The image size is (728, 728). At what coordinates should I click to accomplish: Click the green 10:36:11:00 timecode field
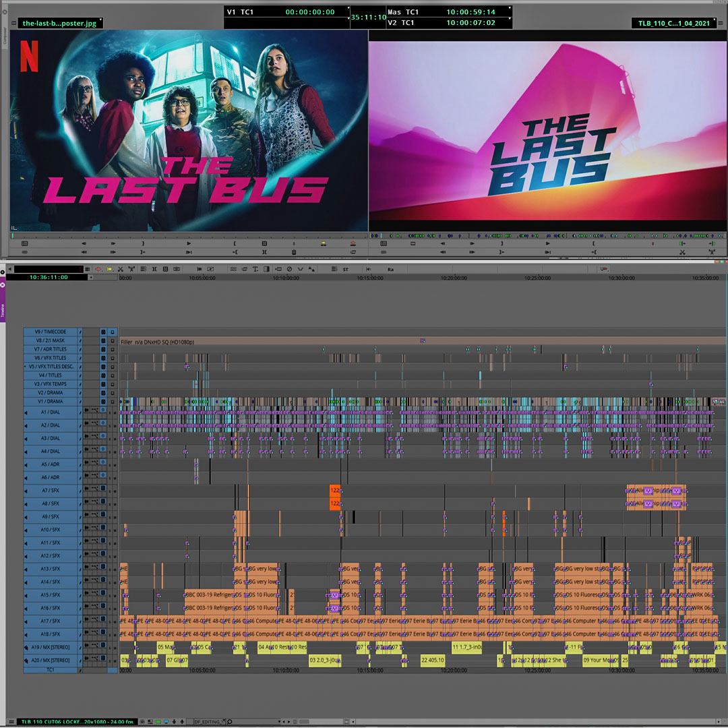(49, 278)
